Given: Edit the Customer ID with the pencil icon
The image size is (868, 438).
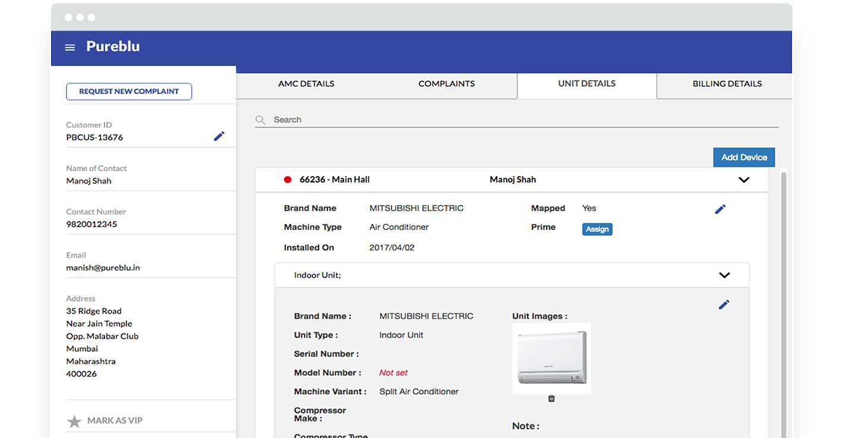Looking at the screenshot, I should pos(219,136).
